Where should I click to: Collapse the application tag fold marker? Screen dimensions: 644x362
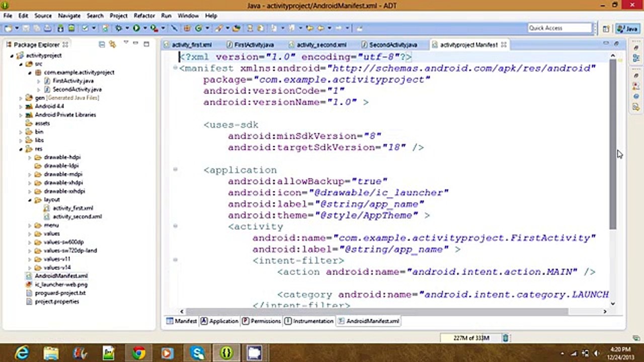[175, 169]
